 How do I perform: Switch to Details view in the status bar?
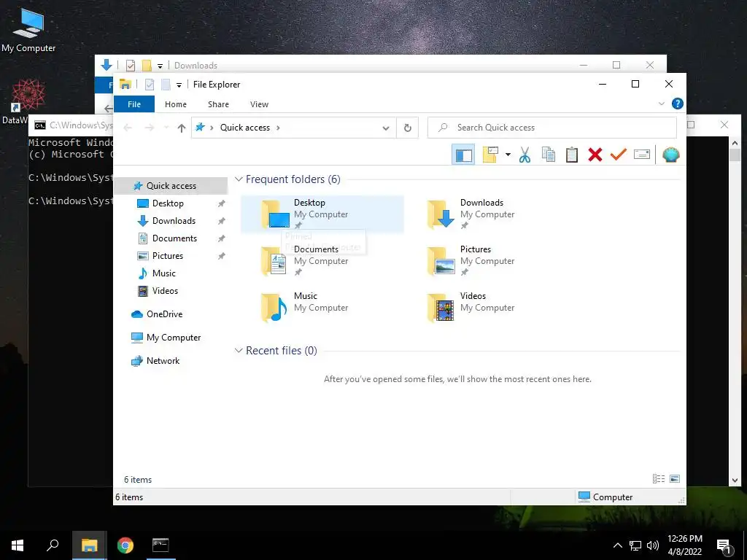tap(659, 479)
